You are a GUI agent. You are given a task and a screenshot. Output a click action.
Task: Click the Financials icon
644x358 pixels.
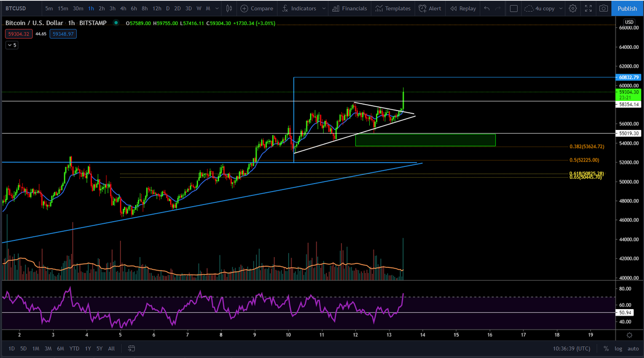349,8
